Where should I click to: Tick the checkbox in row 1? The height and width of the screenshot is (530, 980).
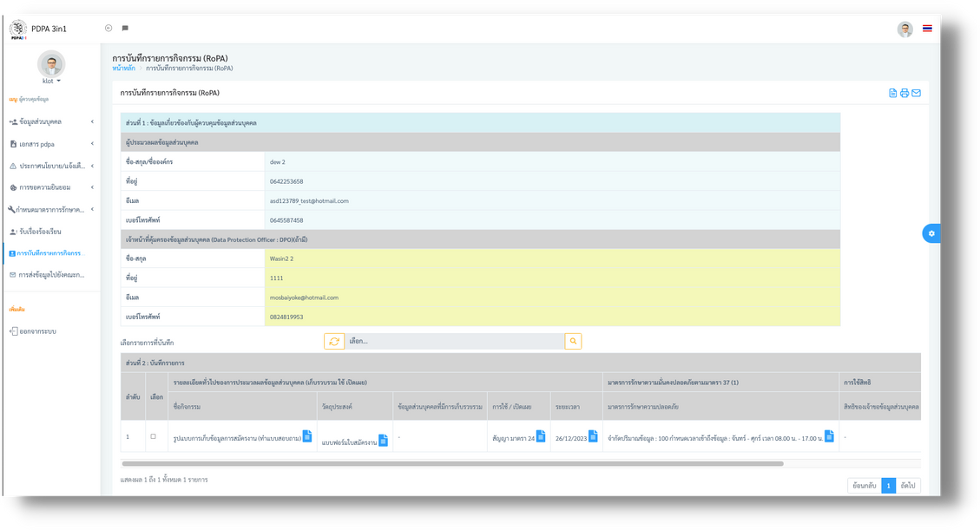click(153, 436)
